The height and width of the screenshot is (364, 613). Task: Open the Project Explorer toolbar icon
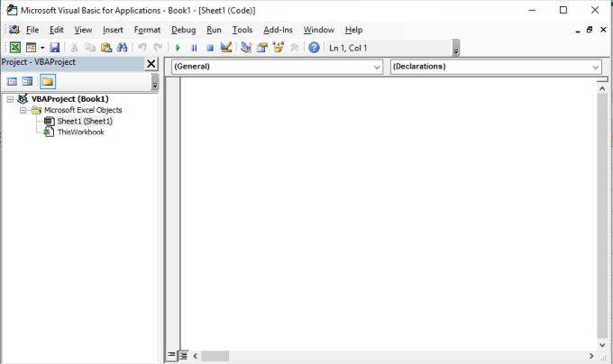[x=246, y=48]
